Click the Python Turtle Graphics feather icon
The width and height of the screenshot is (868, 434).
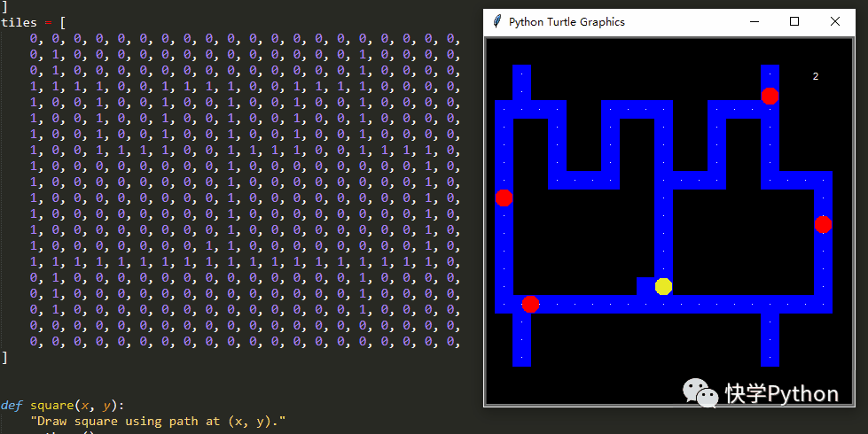497,21
